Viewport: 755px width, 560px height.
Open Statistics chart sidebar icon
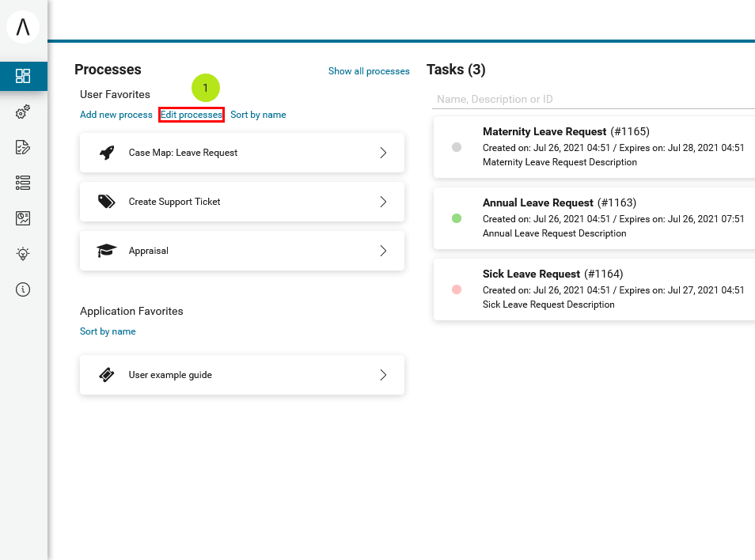coord(23,218)
